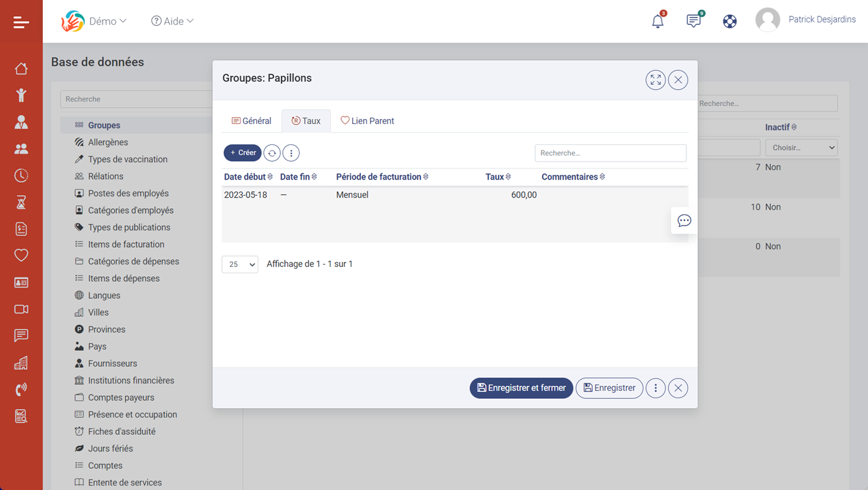Toggle the hamburger sidebar menu
868x490 pixels.
(21, 23)
